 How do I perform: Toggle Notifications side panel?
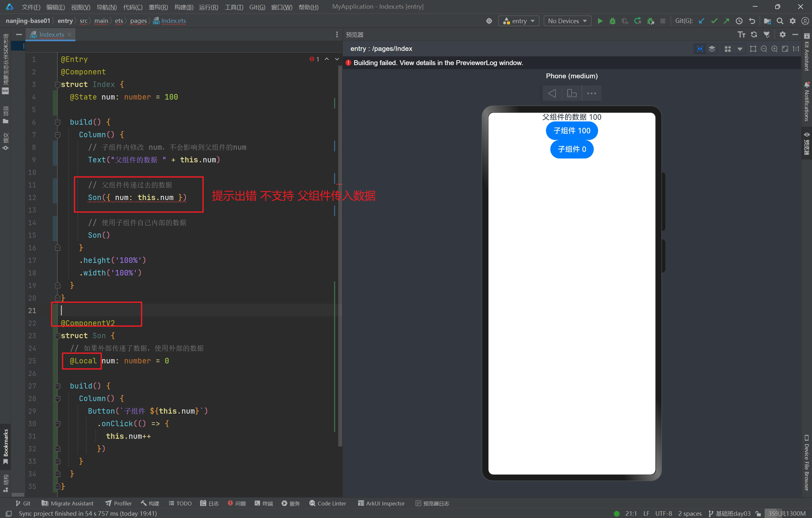[806, 101]
